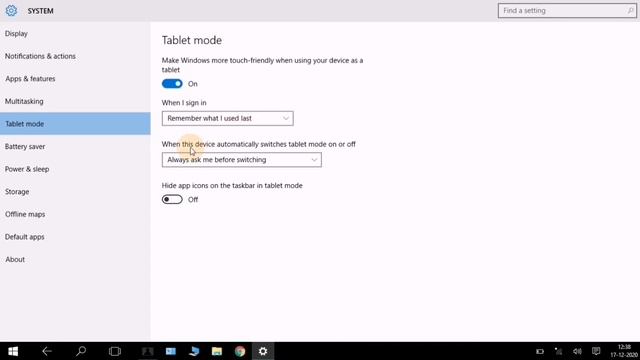Click the Find a setting search box
The width and height of the screenshot is (640, 360).
pyautogui.click(x=567, y=11)
